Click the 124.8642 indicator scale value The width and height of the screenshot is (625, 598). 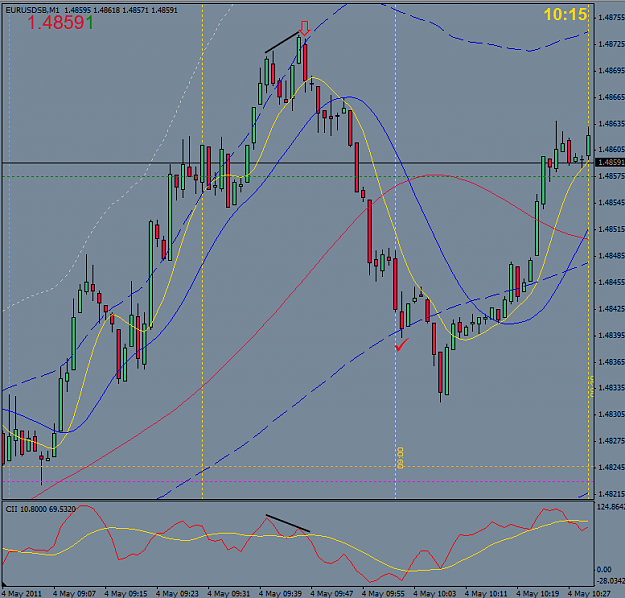pos(611,507)
